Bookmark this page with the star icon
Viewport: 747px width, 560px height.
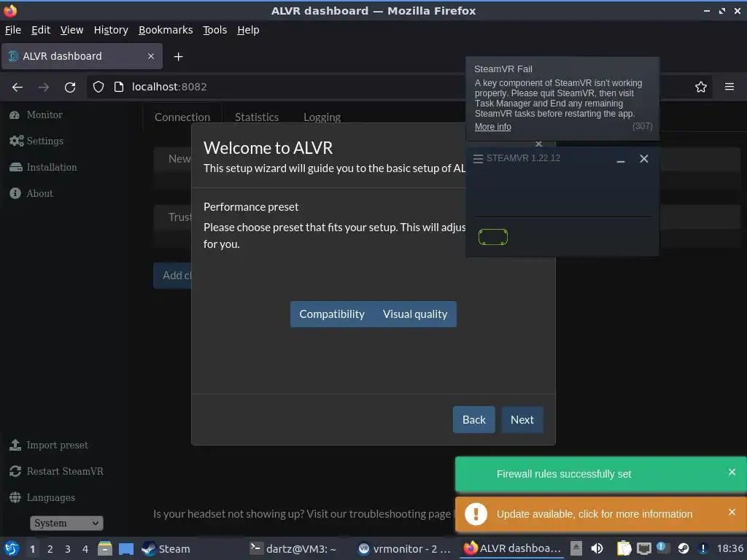(700, 87)
